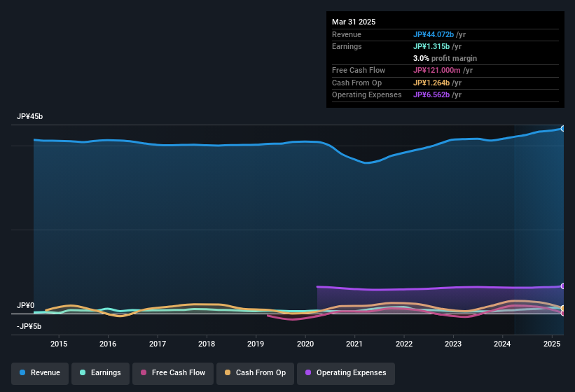
Task: Click the 2018 x-axis label
Action: [x=207, y=344]
